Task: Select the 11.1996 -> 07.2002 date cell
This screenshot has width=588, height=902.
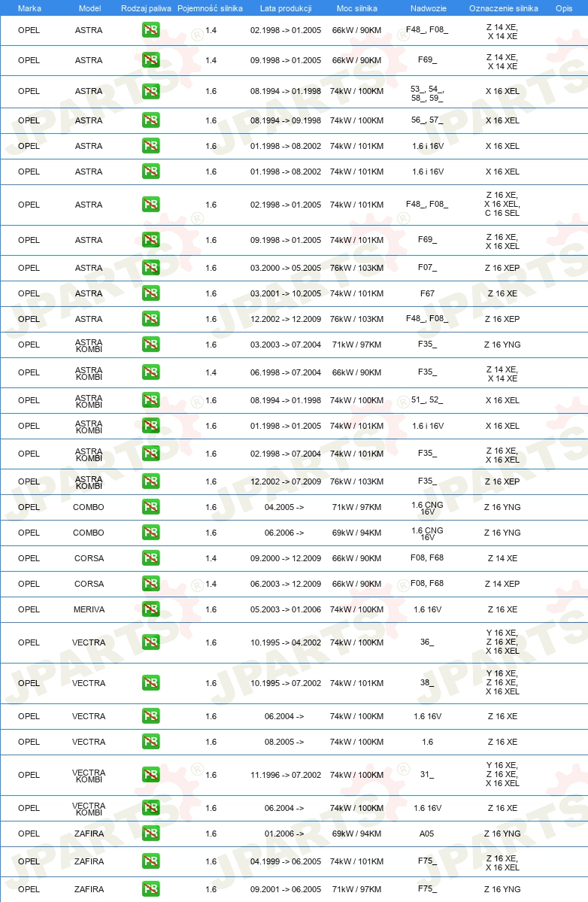Action: (x=286, y=775)
